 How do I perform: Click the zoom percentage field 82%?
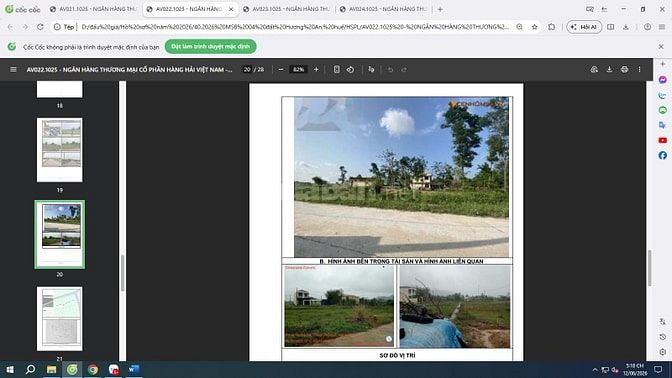299,69
